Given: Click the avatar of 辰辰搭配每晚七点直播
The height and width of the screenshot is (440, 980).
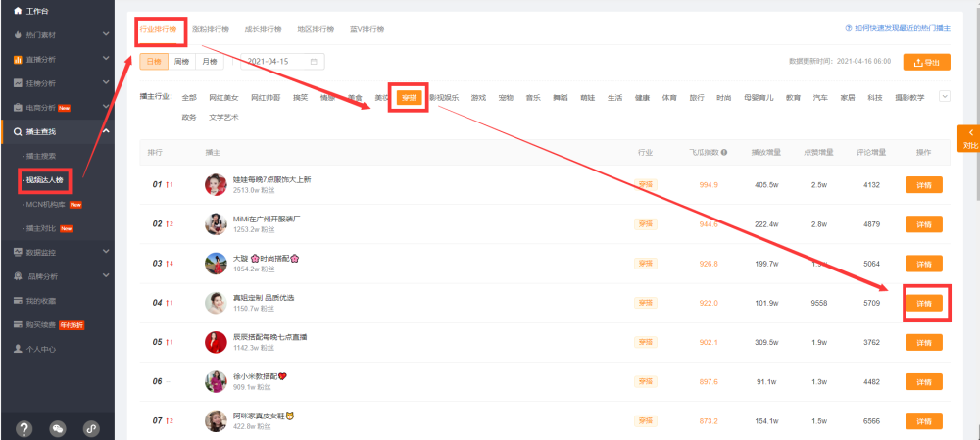Looking at the screenshot, I should [216, 342].
